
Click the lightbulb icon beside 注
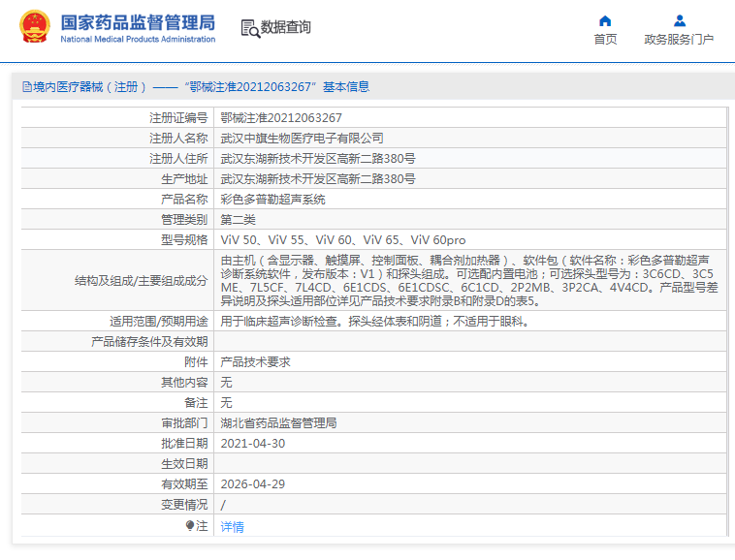tap(190, 526)
